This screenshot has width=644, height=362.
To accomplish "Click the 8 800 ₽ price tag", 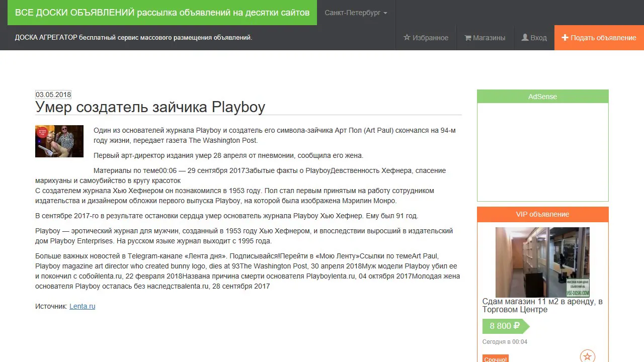I will [506, 326].
